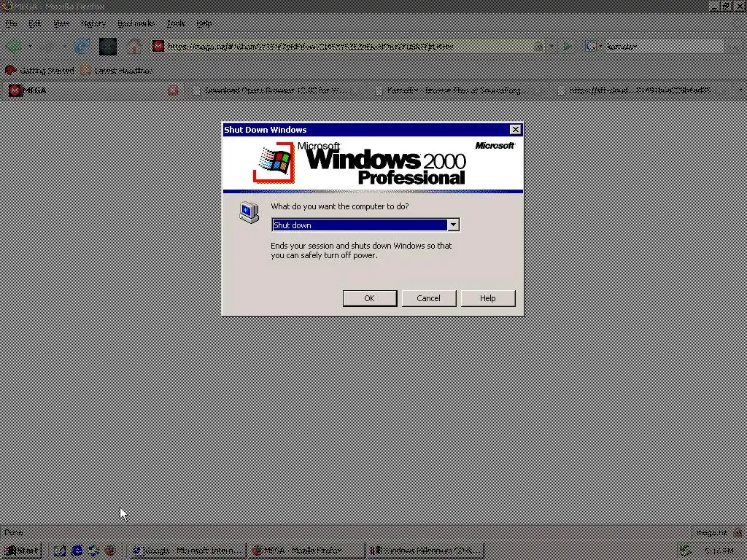Click the Firefox Home button

(134, 46)
